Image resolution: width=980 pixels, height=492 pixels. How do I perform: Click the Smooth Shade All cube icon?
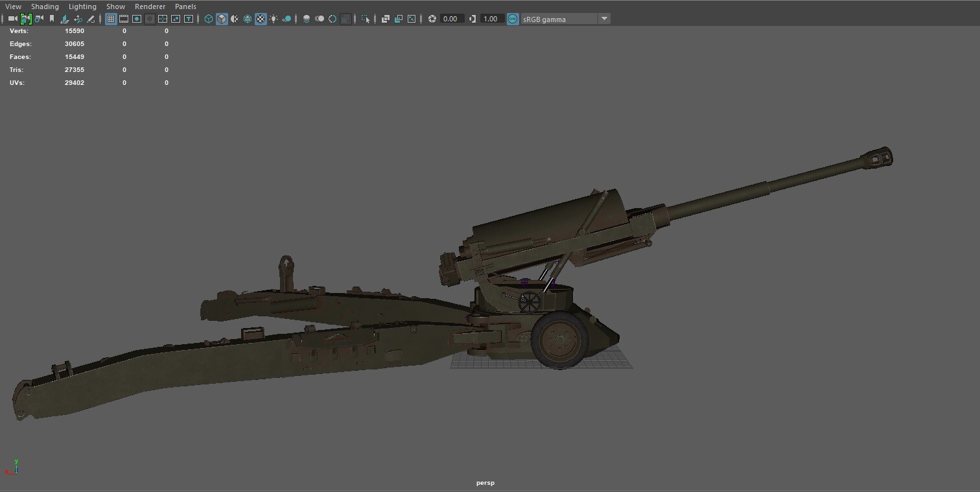222,19
